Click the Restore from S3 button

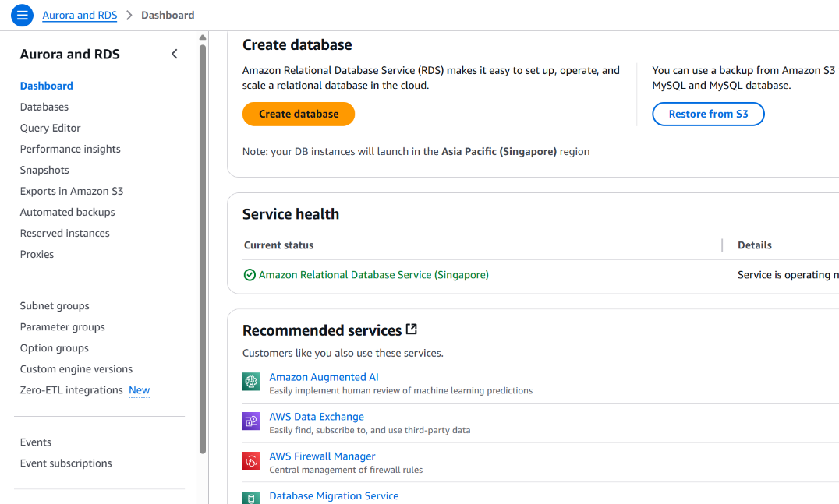[x=709, y=114]
